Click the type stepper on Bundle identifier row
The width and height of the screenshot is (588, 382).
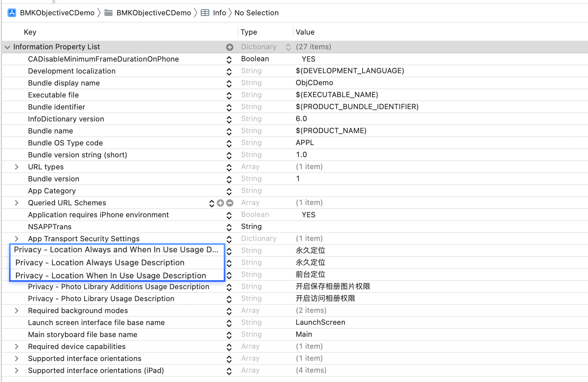click(229, 107)
